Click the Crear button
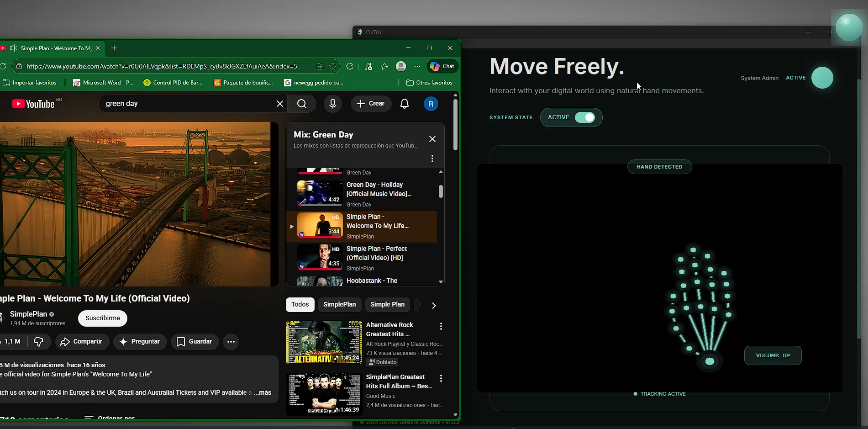 [371, 104]
